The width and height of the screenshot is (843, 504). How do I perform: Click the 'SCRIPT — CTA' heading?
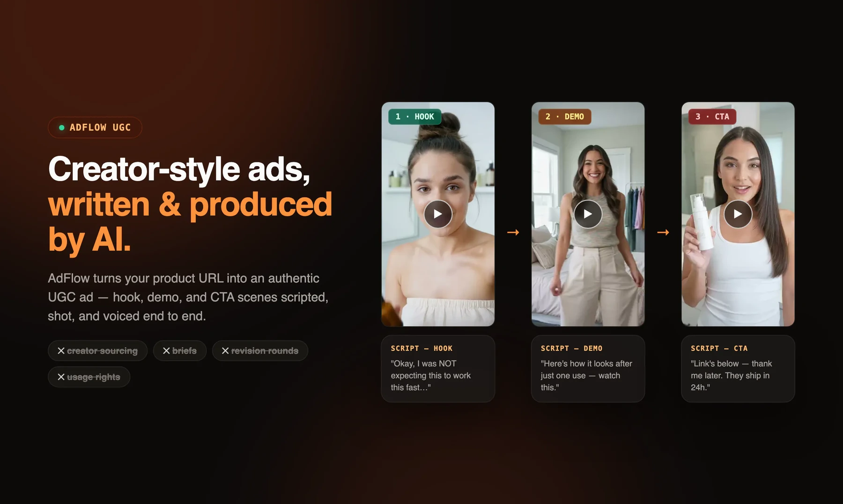click(719, 349)
